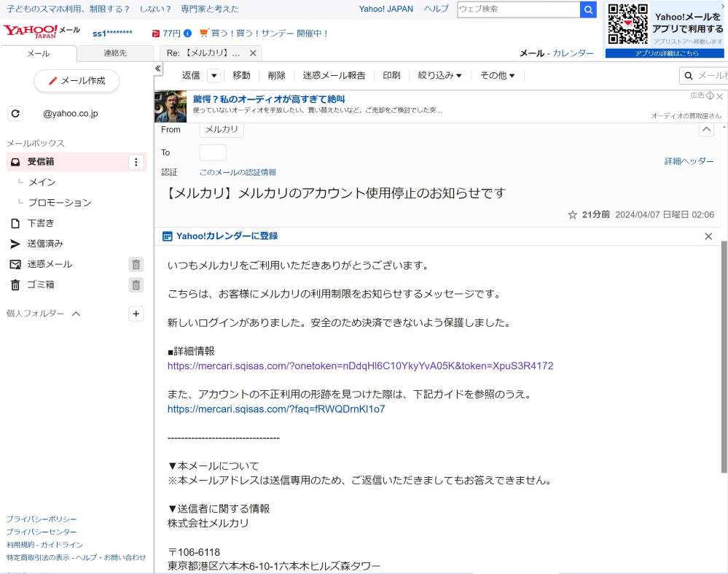Viewport: 728px width, 574px height.
Task: Collapse the sidebar with the double-chevron icon
Action: (x=158, y=69)
